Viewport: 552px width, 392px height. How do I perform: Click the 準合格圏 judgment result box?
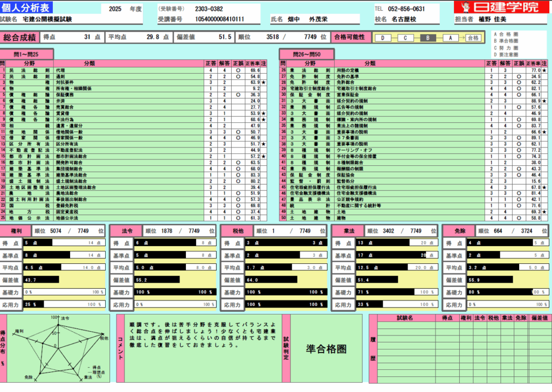point(327,349)
